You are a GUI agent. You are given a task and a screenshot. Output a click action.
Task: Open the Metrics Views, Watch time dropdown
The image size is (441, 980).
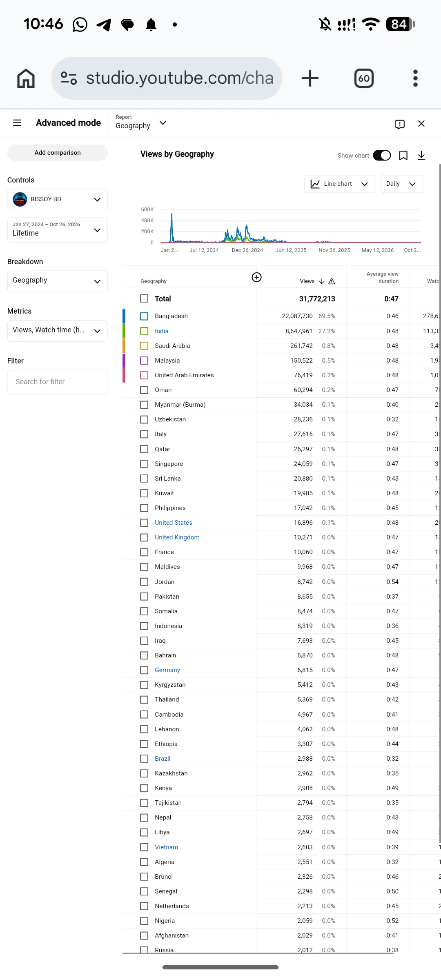[58, 330]
